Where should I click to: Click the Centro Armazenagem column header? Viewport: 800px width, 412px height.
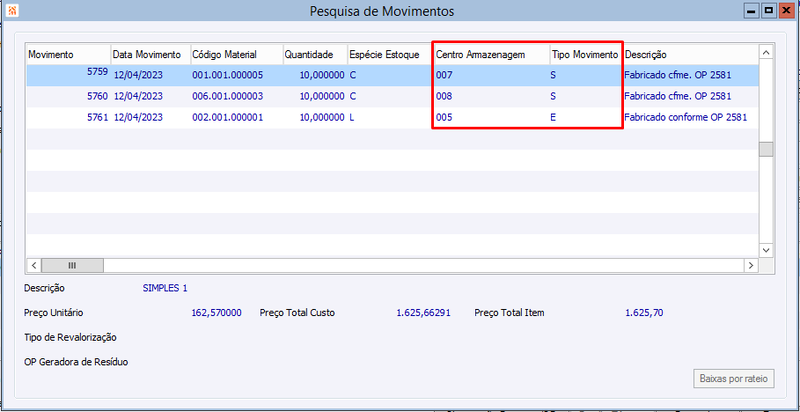492,55
